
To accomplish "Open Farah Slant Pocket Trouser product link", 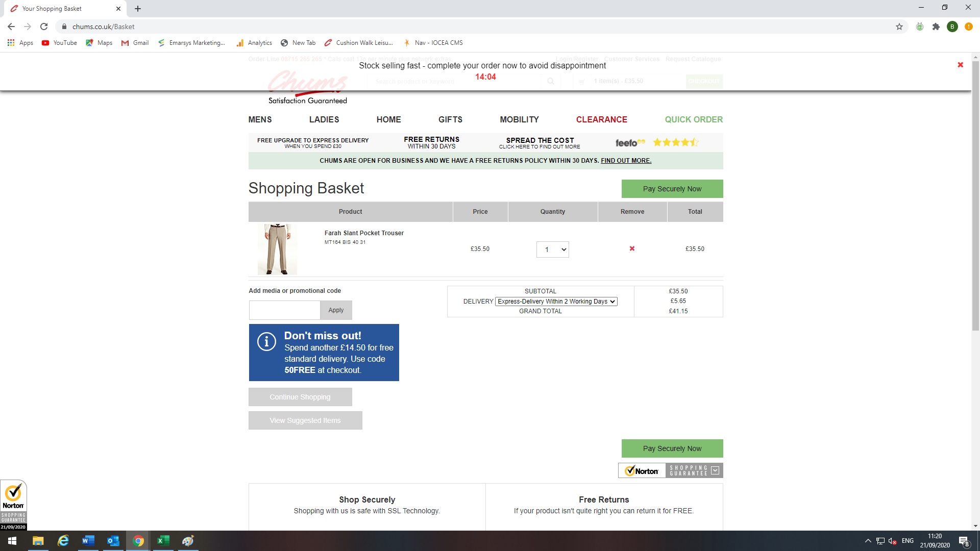I will click(x=364, y=233).
